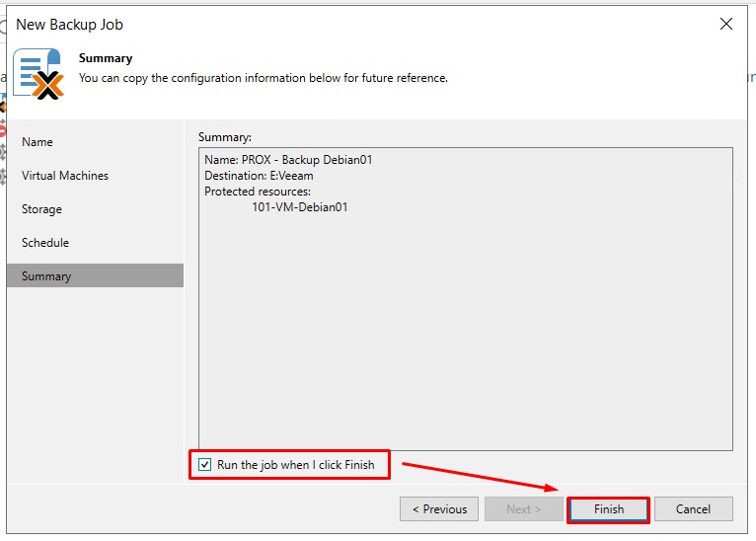Click the Protected resources line
This screenshot has width=756, height=541.
click(258, 192)
